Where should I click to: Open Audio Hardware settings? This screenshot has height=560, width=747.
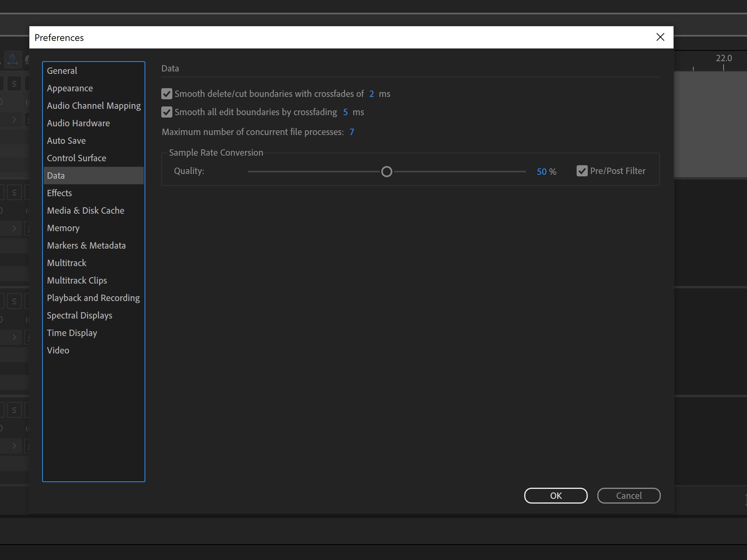tap(78, 123)
